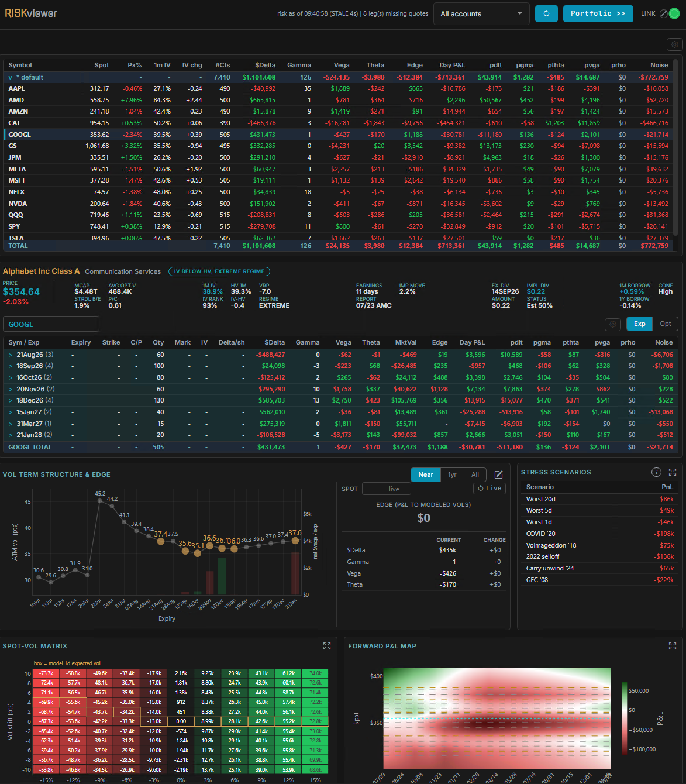Expand the 21Aug26 expiry row
This screenshot has width=686, height=784.
point(11,355)
